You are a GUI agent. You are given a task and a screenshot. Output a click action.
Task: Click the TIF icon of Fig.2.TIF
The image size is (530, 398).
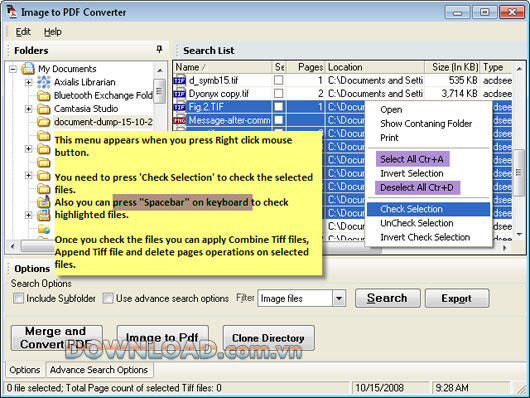point(180,107)
